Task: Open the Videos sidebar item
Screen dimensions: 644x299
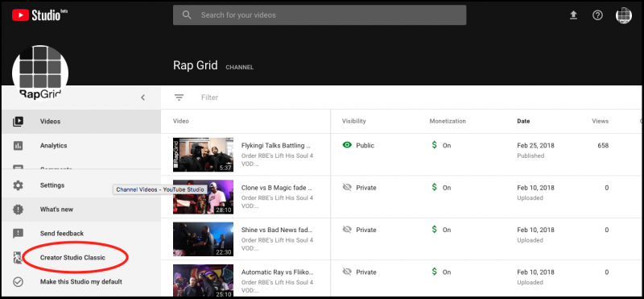Action: pyautogui.click(x=81, y=122)
